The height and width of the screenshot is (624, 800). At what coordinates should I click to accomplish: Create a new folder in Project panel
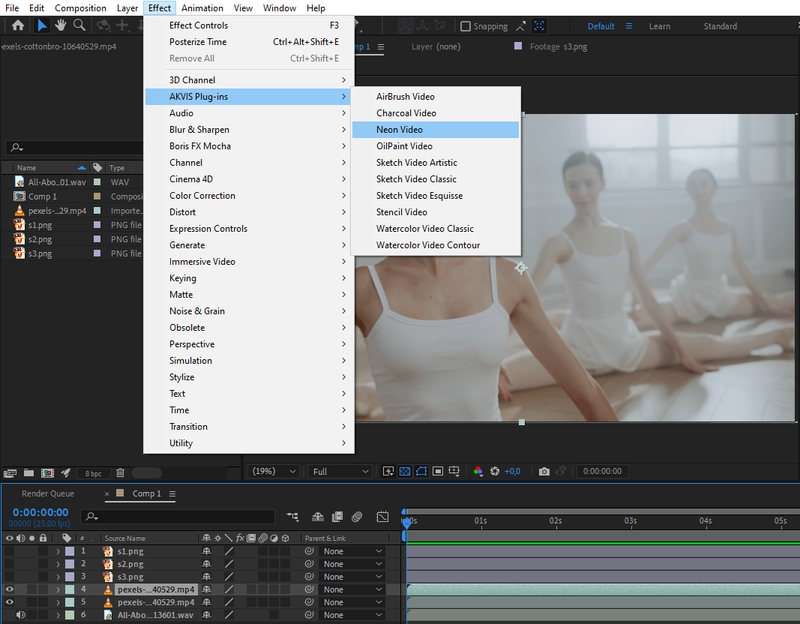point(29,473)
